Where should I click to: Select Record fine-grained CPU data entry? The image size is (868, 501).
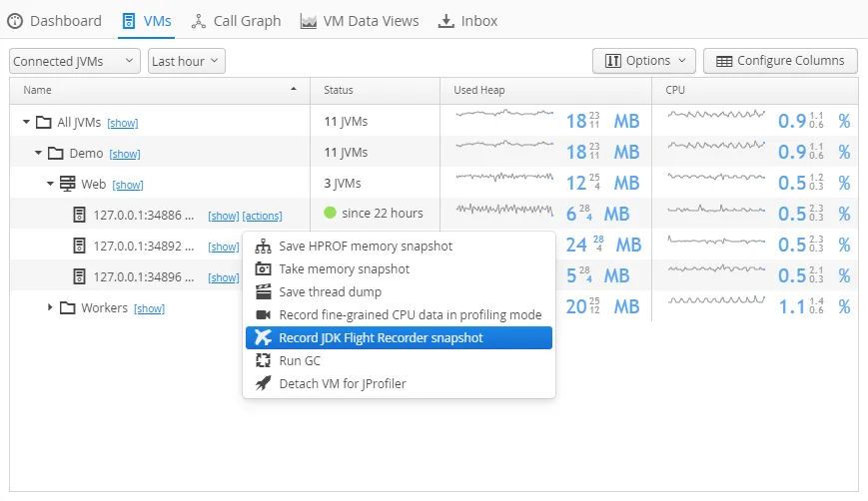click(x=400, y=314)
